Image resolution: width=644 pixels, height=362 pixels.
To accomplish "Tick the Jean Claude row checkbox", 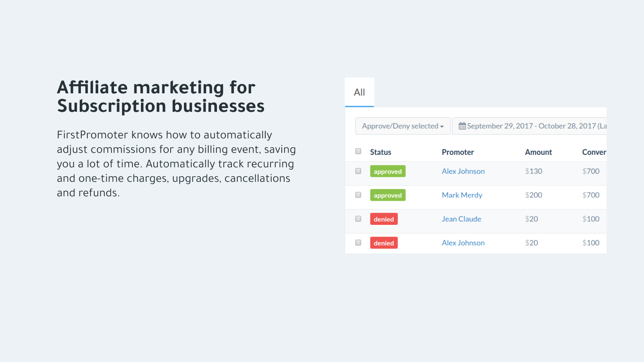I will pos(358,219).
